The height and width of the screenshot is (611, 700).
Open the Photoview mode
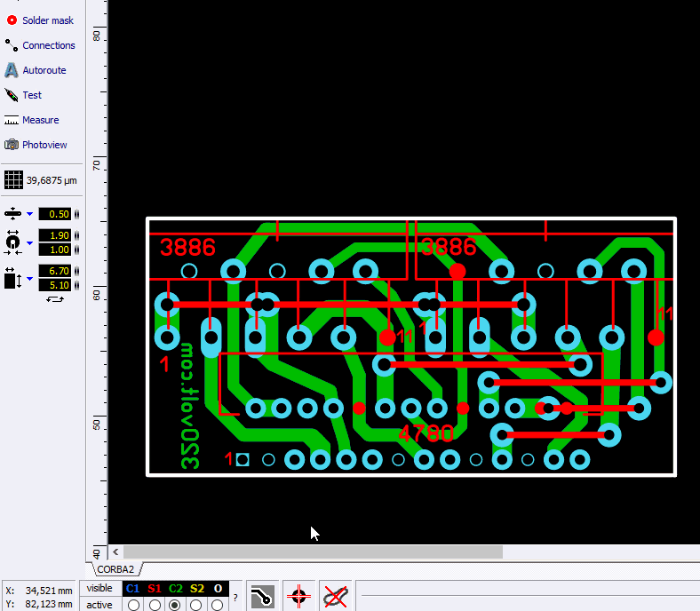(36, 145)
